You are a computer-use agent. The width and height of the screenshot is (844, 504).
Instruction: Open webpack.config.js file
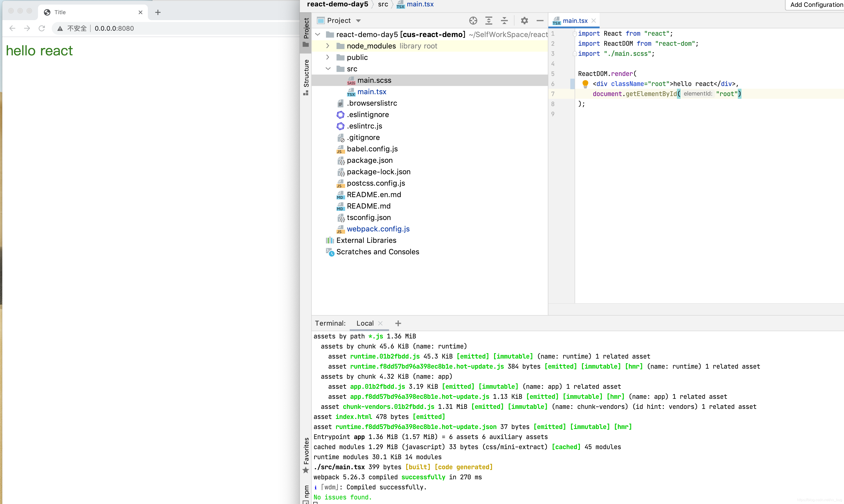[x=378, y=229]
